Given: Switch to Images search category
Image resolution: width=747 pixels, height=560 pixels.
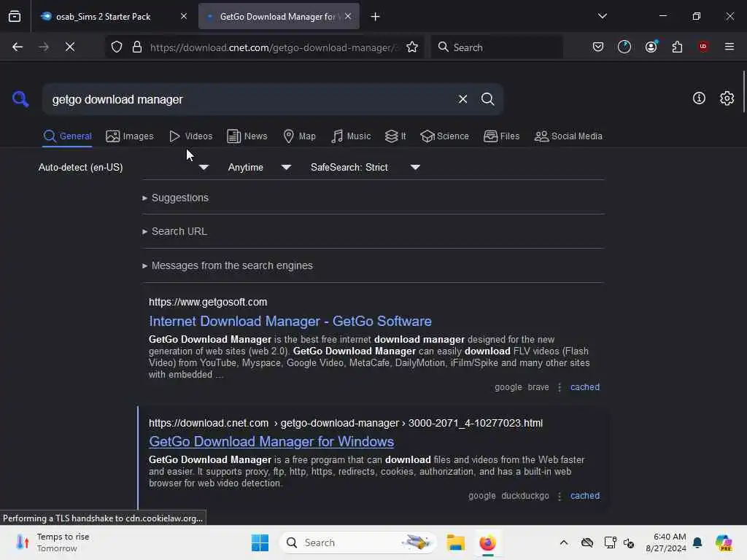Looking at the screenshot, I should click(x=130, y=136).
